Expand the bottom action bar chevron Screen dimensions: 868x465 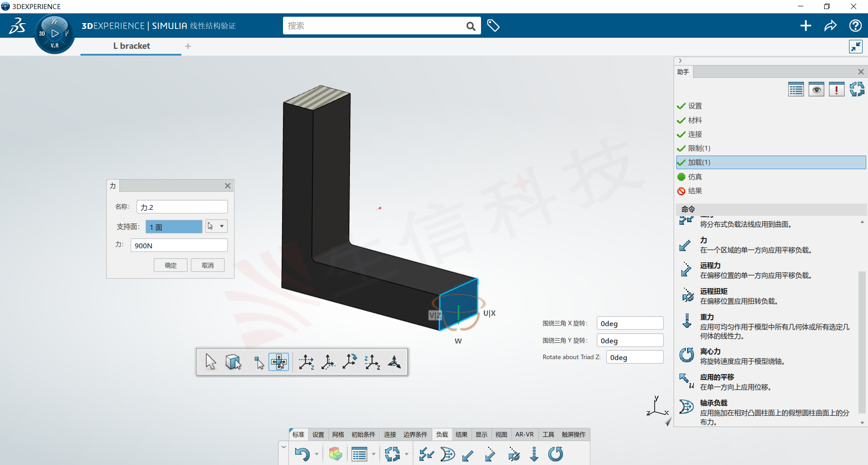(284, 447)
